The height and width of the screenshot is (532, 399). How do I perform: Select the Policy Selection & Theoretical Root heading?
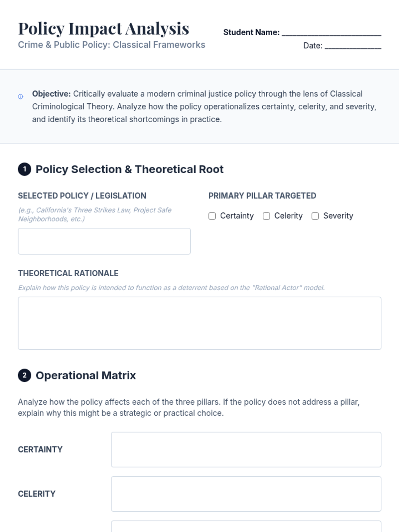(129, 169)
